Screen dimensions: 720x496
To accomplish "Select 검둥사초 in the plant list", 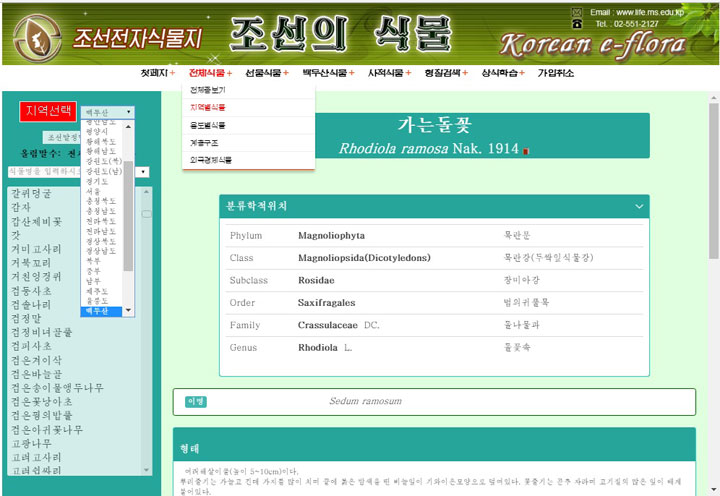I will pyautogui.click(x=31, y=291).
